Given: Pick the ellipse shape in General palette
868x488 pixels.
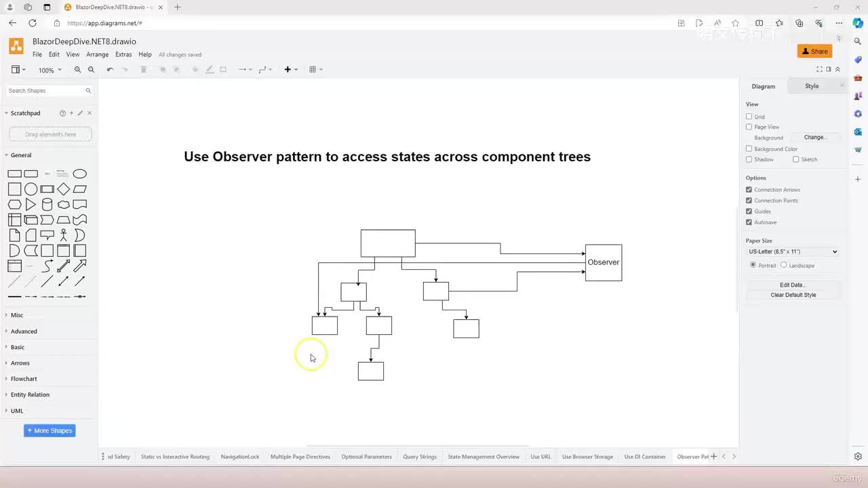Looking at the screenshot, I should [79, 174].
